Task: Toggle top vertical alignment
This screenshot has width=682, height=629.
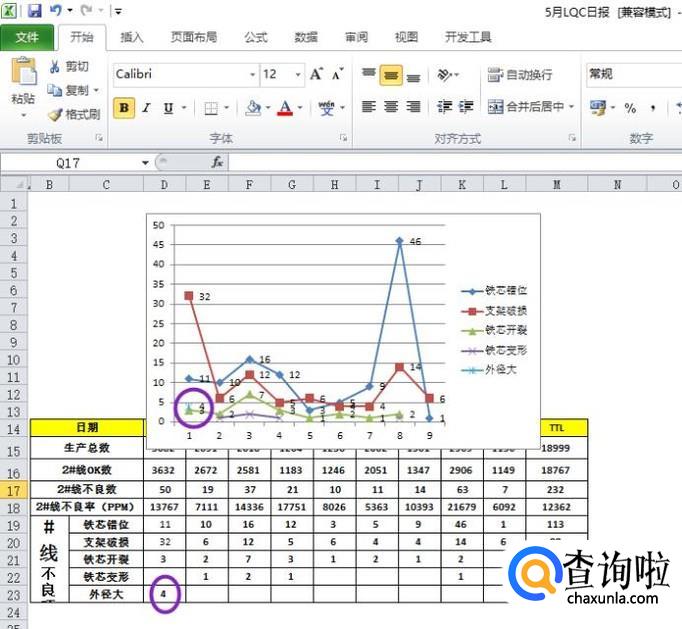Action: (x=369, y=75)
